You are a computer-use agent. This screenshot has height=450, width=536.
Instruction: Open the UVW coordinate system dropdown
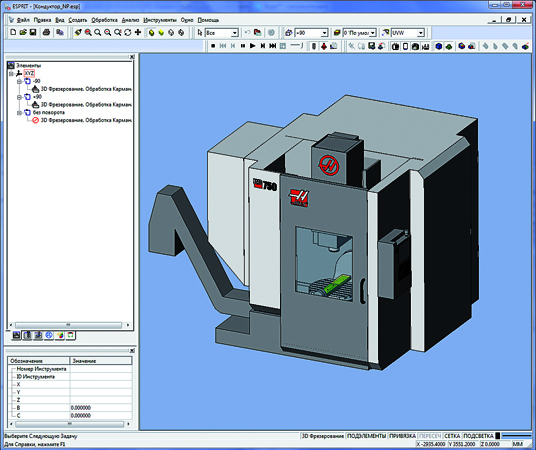point(421,33)
